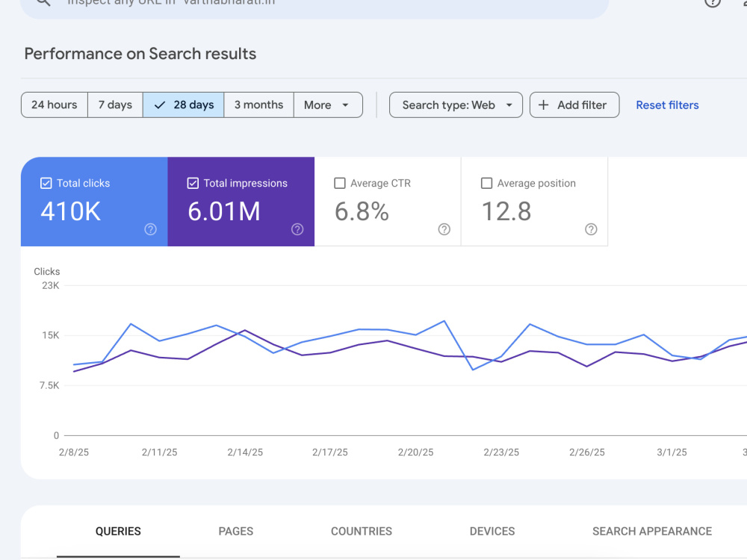747x560 pixels.
Task: Switch to the DEVICES tab
Action: click(x=492, y=532)
